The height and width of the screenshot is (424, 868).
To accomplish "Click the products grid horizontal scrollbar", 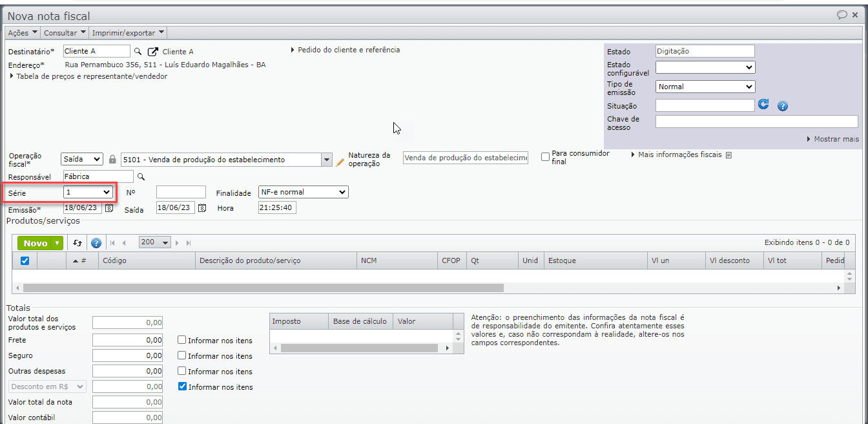I will coord(263,288).
